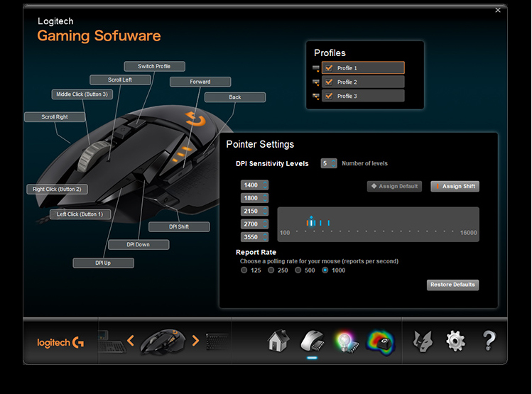Select the 500 report rate option
Screen dimensions: 532x394
click(298, 270)
